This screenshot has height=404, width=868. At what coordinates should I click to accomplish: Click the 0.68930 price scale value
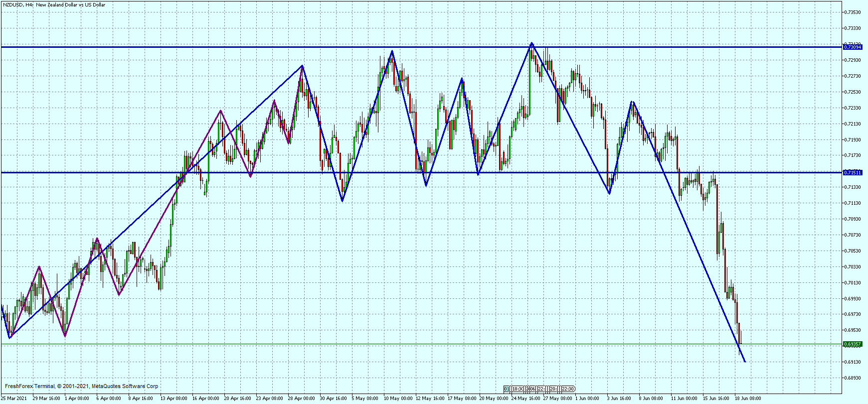click(x=854, y=378)
